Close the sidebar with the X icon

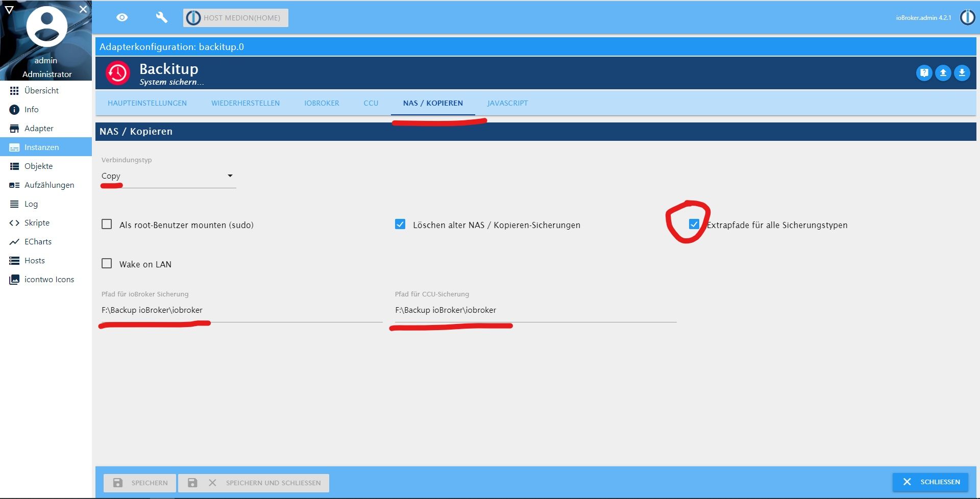point(83,9)
